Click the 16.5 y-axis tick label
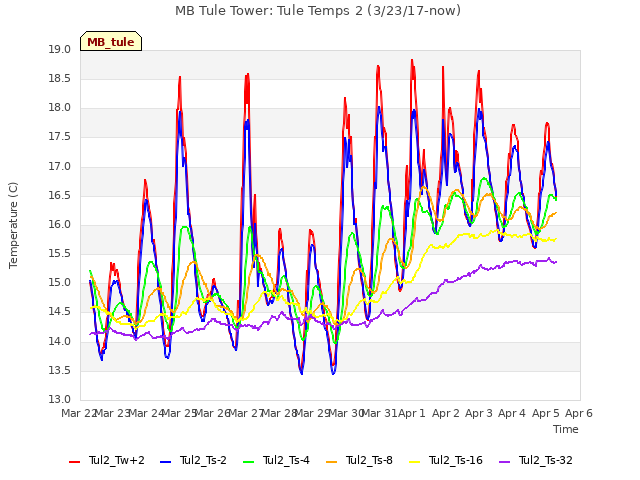The image size is (640, 480). click(x=60, y=196)
